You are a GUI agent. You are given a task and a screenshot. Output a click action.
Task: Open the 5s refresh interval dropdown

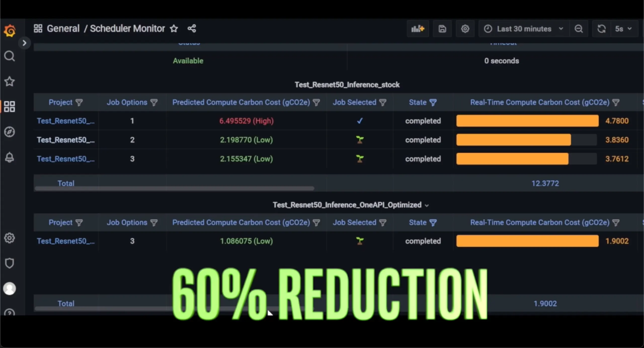pos(624,29)
